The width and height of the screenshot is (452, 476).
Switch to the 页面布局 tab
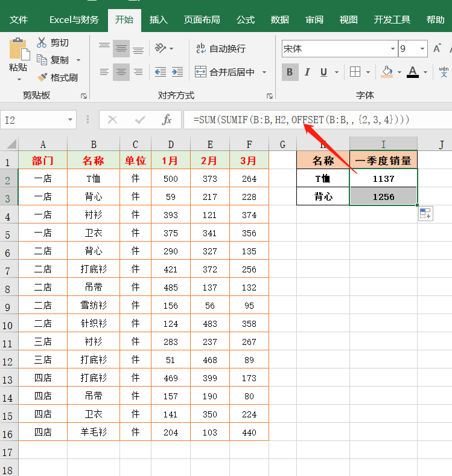pos(202,20)
